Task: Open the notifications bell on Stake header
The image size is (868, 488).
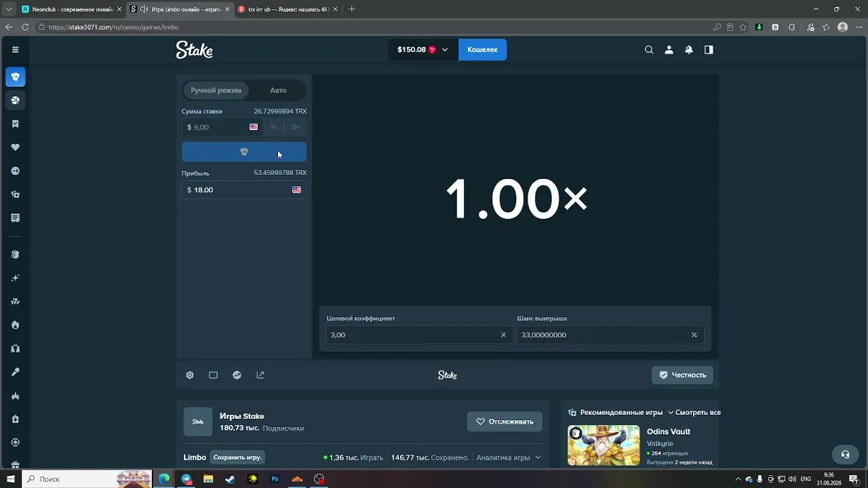Action: click(689, 49)
